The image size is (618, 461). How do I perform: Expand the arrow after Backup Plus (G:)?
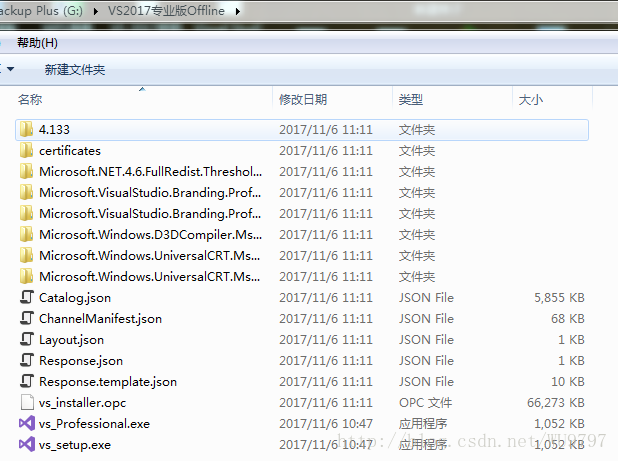[96, 11]
